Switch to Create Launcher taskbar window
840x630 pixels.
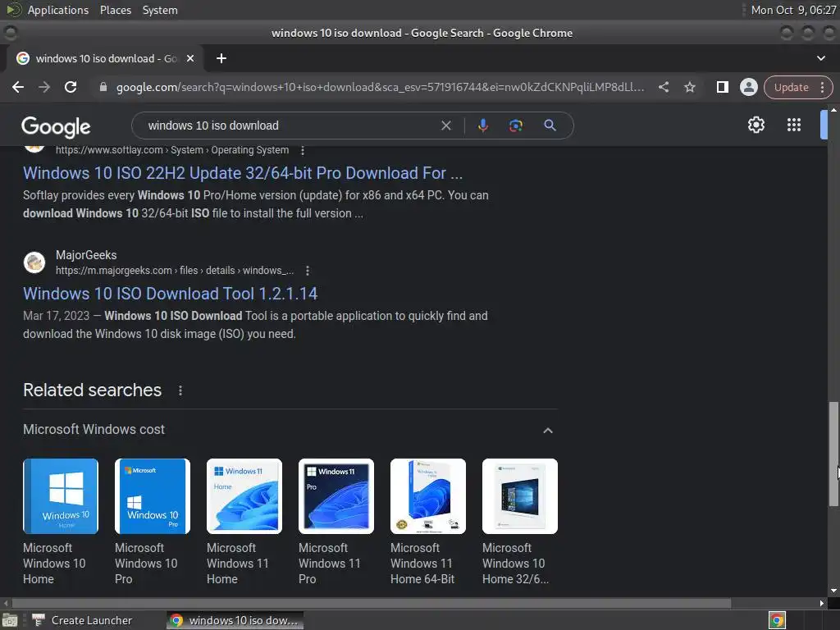point(81,620)
